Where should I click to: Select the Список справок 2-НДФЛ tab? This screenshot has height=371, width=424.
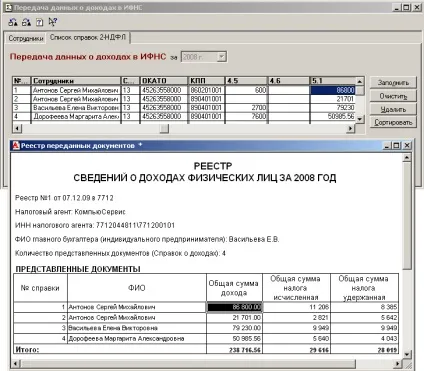tap(88, 37)
